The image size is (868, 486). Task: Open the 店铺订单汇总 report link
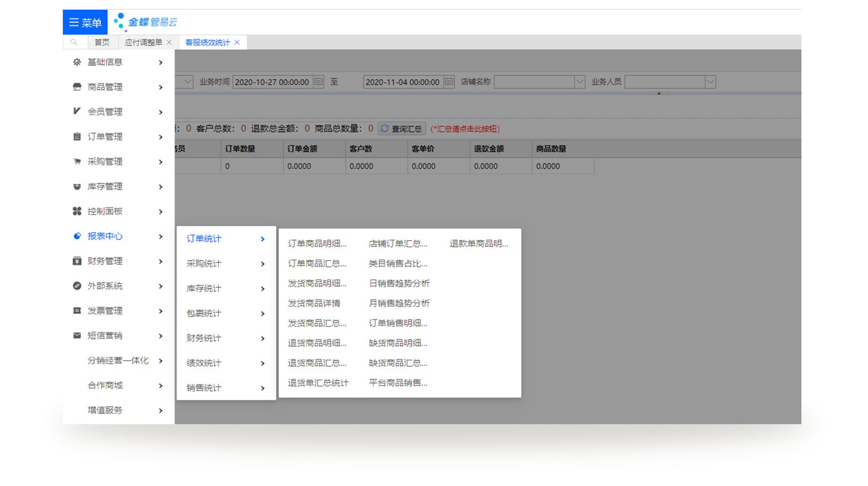(398, 243)
